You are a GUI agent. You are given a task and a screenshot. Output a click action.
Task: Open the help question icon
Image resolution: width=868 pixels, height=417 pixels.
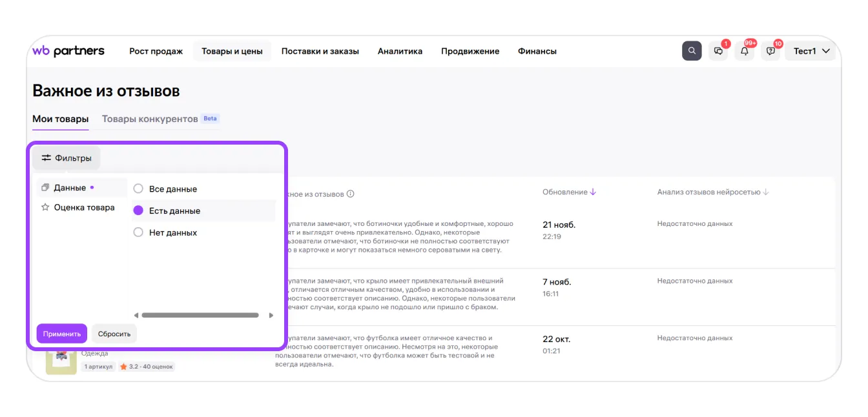click(x=770, y=51)
